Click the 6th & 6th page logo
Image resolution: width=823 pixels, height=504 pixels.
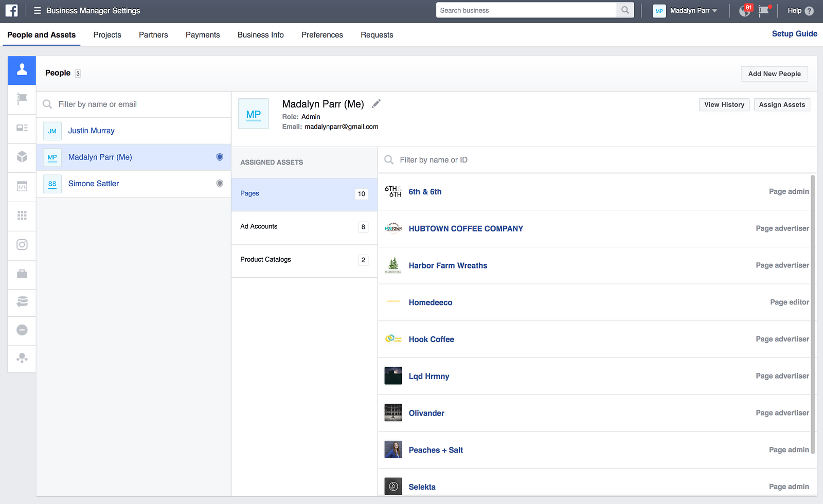393,191
